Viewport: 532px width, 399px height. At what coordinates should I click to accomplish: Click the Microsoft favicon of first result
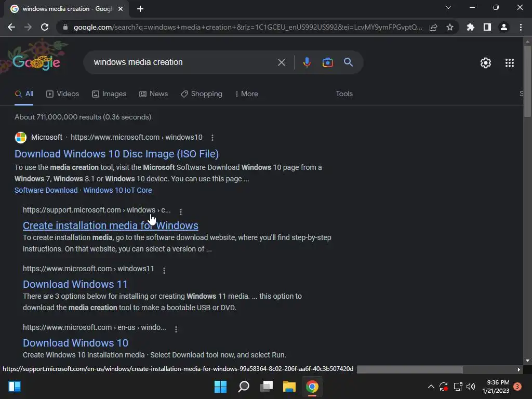[x=21, y=137]
